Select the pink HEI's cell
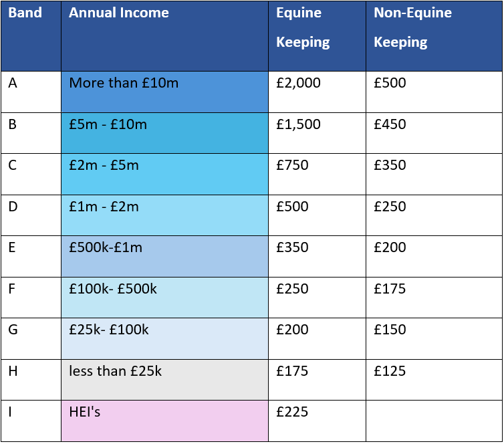 [164, 421]
